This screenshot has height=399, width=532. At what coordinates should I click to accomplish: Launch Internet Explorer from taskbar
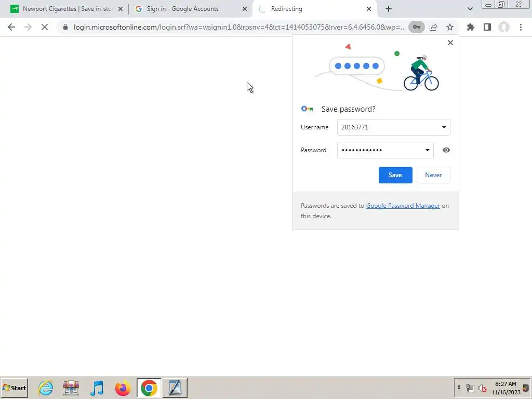point(46,388)
